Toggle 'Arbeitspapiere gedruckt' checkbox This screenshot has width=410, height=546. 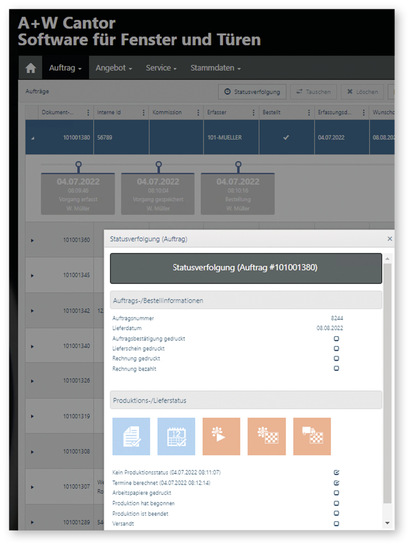(336, 493)
